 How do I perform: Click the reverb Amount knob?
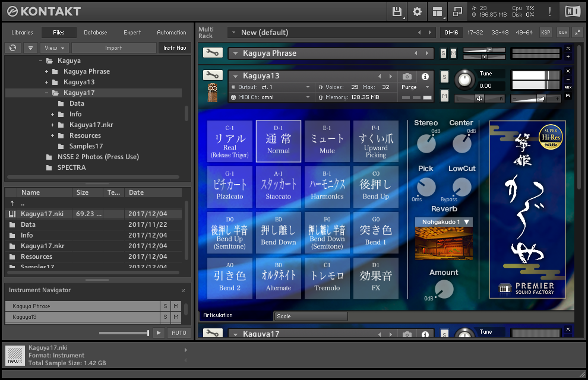[444, 289]
